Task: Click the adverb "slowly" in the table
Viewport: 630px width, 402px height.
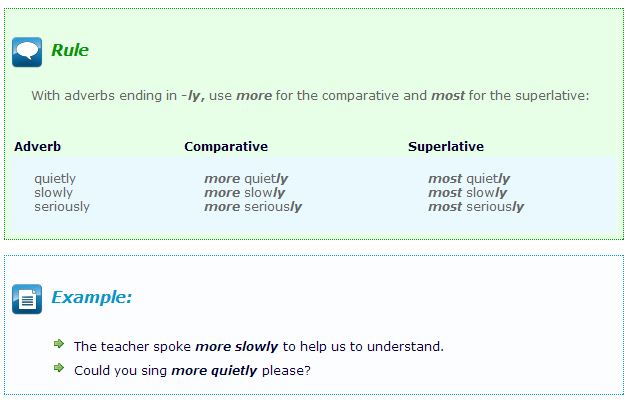Action: click(x=54, y=193)
